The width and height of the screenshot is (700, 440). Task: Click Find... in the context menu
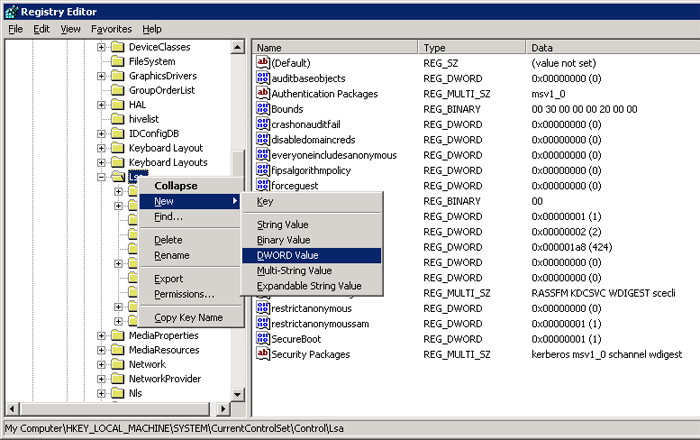[x=190, y=217]
